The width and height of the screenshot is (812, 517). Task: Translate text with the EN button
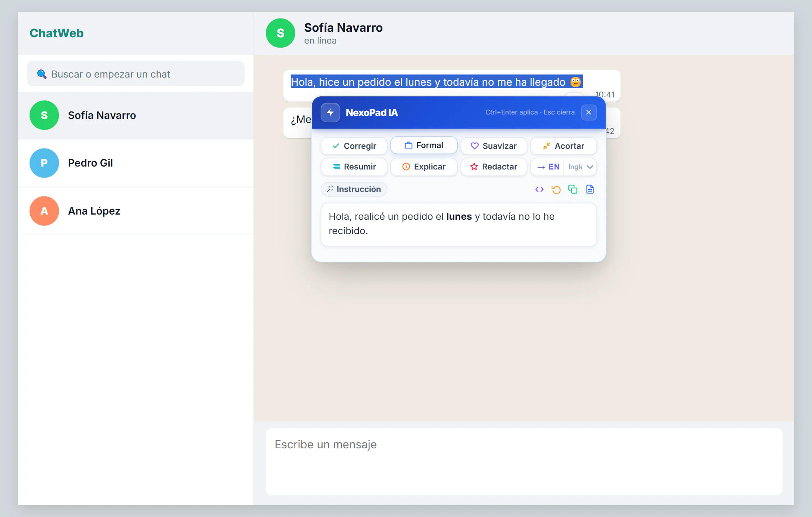tap(548, 167)
